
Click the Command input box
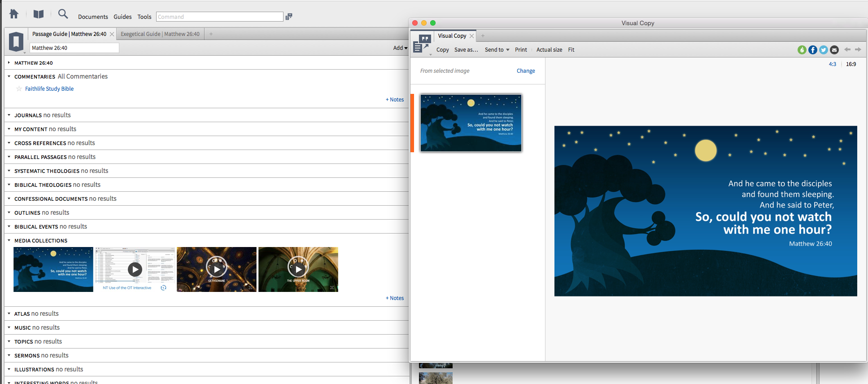coord(220,17)
